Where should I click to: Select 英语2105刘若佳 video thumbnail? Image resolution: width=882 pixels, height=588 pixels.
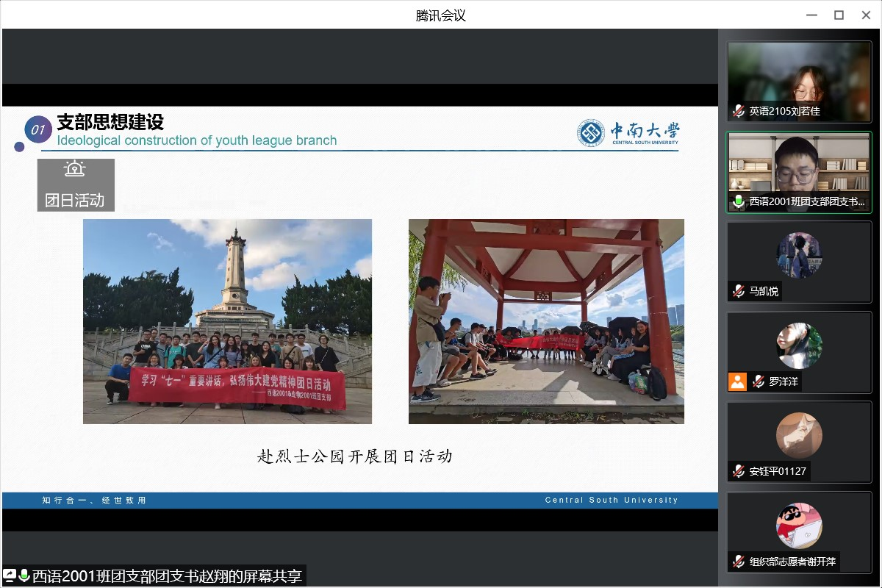pyautogui.click(x=799, y=81)
